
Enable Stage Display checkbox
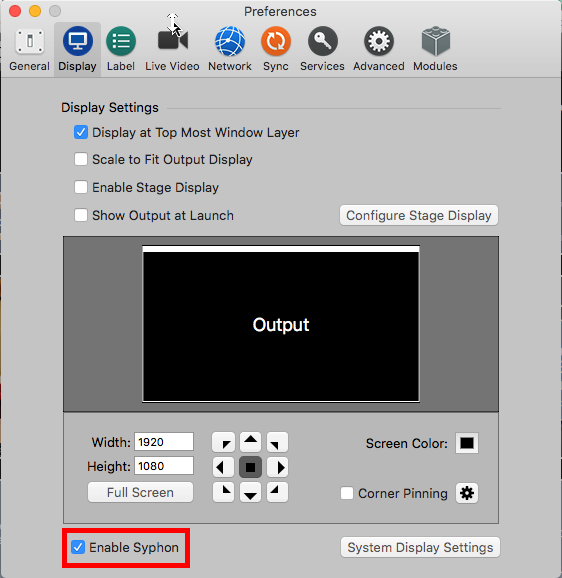[81, 187]
